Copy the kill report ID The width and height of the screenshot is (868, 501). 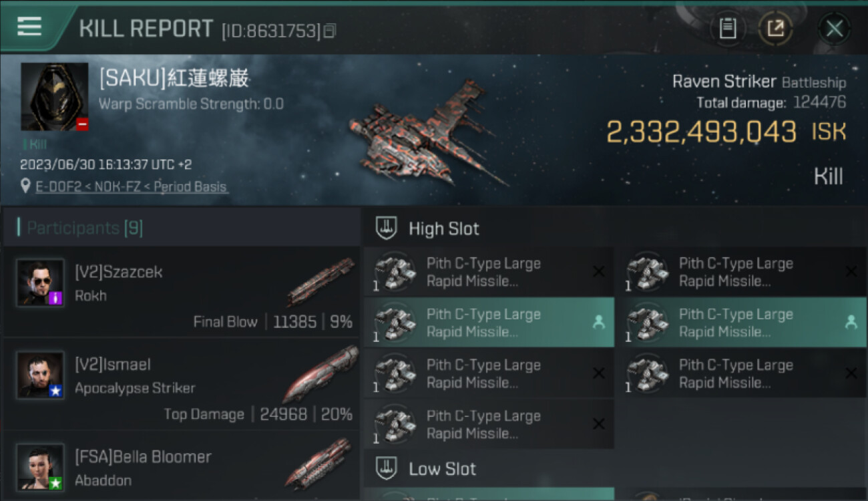[330, 31]
